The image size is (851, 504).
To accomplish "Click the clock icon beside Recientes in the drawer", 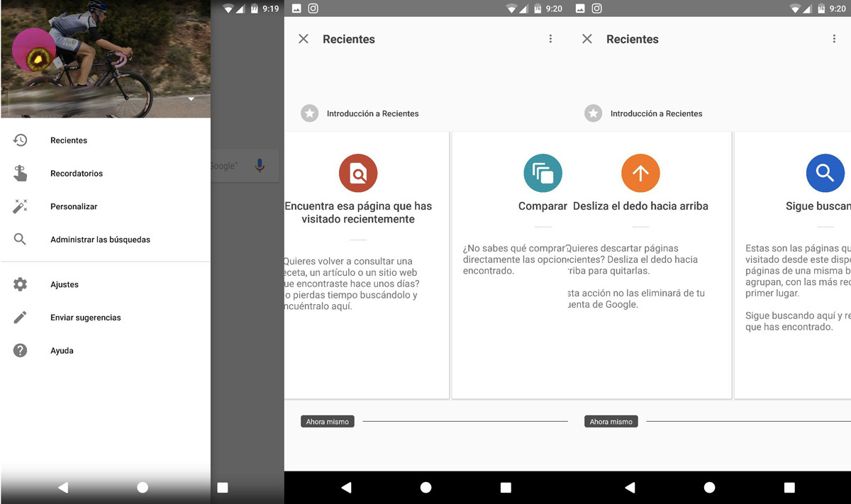I will point(20,140).
